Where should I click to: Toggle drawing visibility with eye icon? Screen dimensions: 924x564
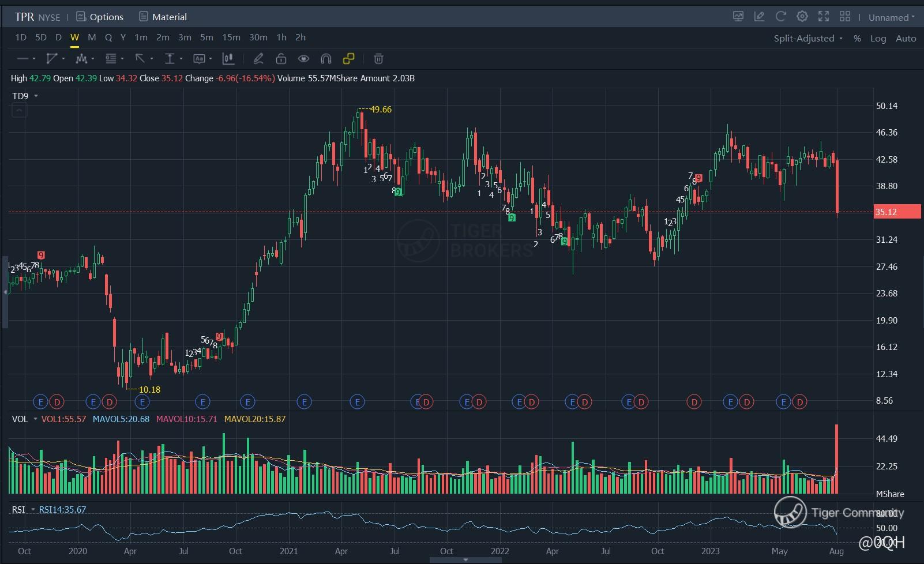[x=303, y=59]
